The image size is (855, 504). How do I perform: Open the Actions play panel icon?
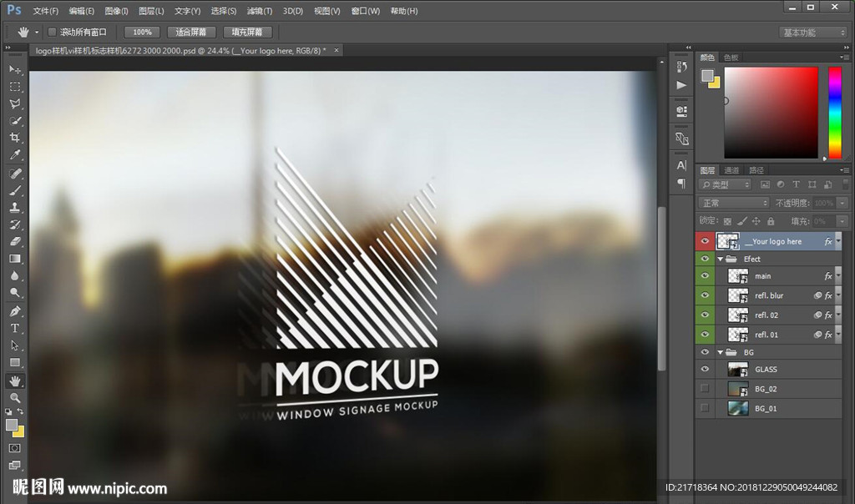click(681, 85)
